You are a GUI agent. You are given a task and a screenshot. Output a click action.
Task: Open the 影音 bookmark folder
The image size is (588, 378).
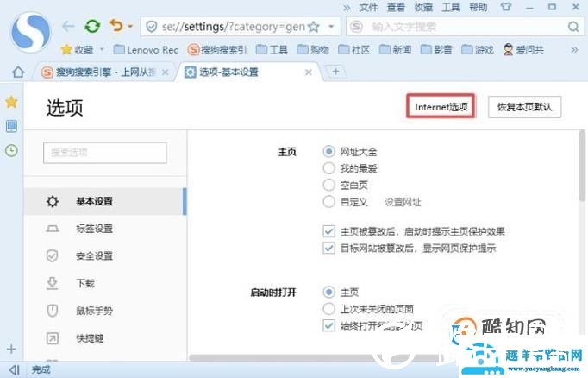click(436, 49)
